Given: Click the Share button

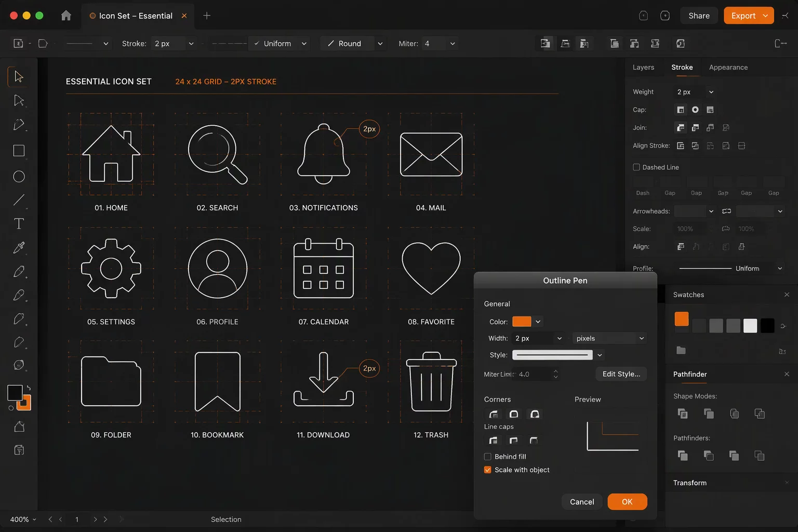Looking at the screenshot, I should coord(699,16).
